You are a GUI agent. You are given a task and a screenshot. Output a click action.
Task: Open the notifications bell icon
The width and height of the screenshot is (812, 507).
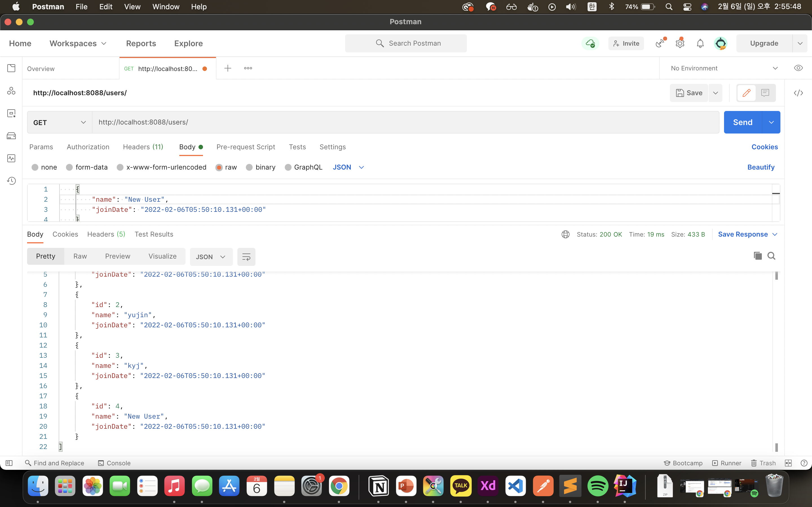700,43
